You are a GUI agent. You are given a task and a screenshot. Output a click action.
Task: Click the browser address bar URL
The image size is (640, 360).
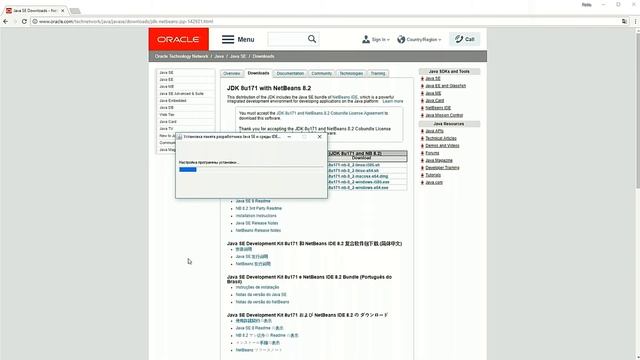[x=127, y=21]
